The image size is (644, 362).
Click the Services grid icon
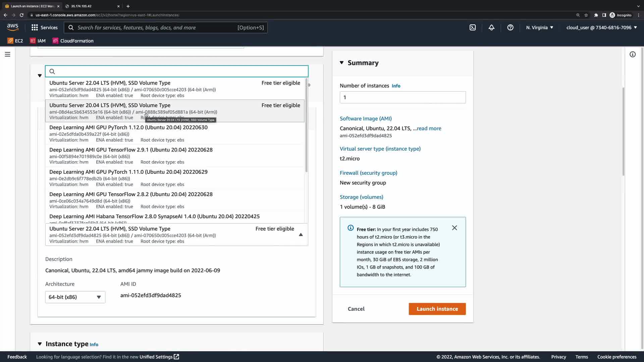(x=35, y=27)
